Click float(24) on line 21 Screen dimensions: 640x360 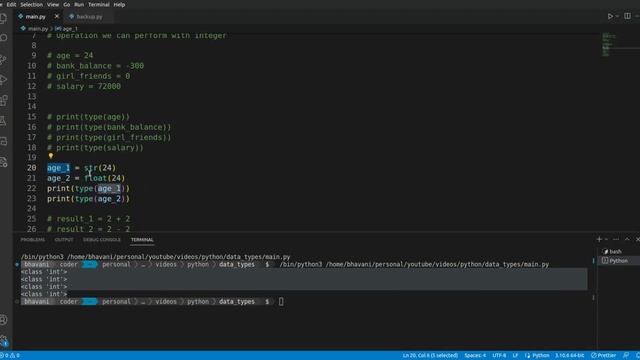coord(104,178)
